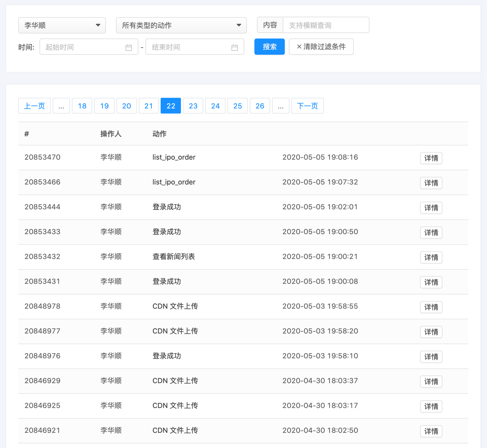Click 清除过滤条件 to clear filters
The image size is (487, 448).
click(x=321, y=47)
